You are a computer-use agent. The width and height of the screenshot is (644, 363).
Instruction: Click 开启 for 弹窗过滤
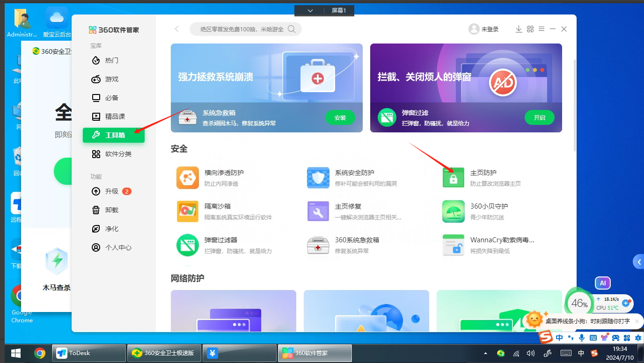click(540, 118)
